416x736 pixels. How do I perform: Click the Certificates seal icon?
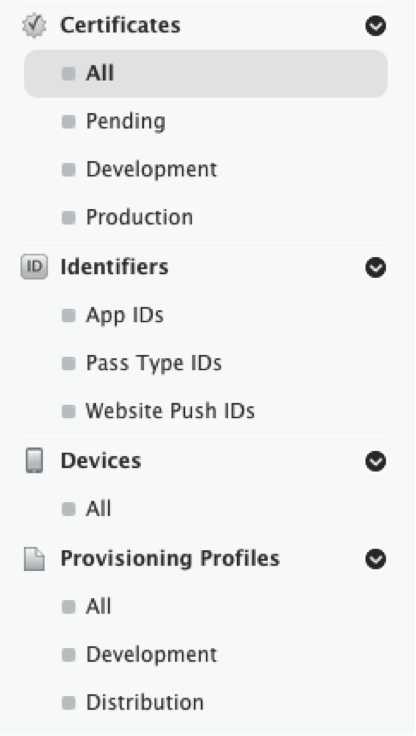[x=34, y=25]
